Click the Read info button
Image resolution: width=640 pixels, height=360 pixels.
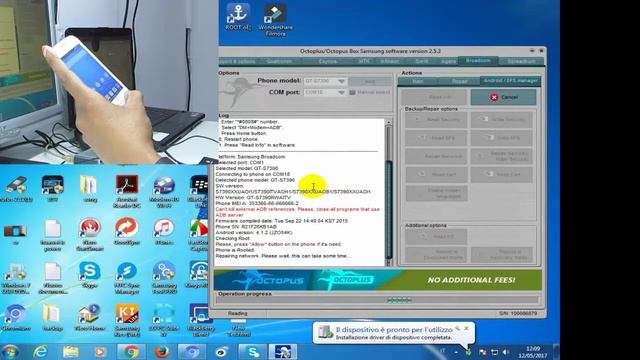tap(434, 97)
